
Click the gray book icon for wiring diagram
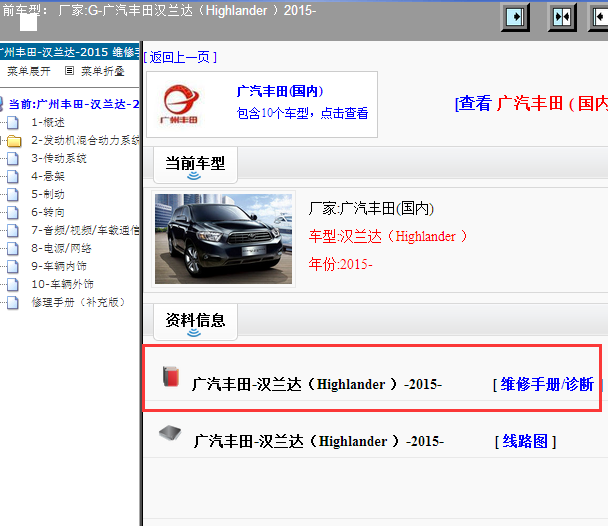coord(170,433)
